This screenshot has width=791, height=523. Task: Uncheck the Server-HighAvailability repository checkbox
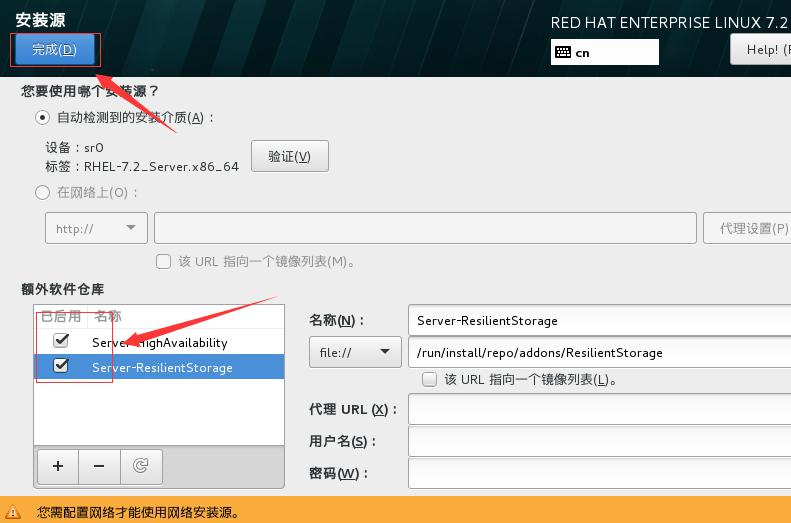[x=61, y=340]
